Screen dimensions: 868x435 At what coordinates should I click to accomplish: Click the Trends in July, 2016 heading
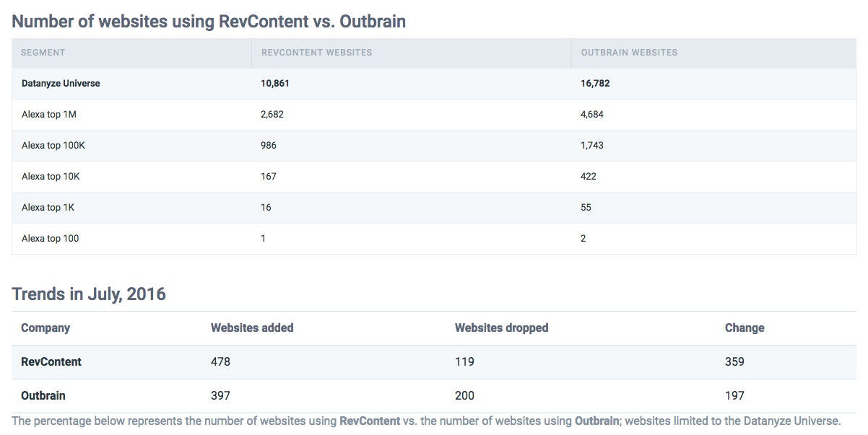(89, 294)
